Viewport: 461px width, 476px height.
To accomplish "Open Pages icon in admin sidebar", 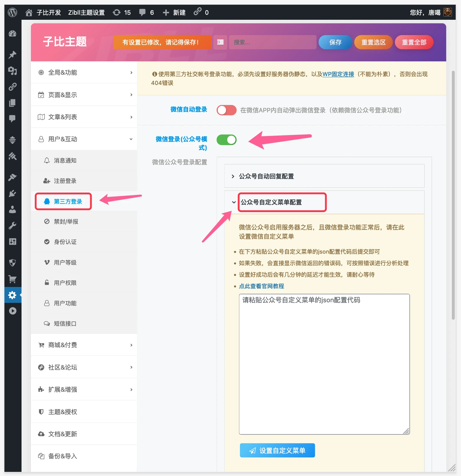I will [12, 103].
